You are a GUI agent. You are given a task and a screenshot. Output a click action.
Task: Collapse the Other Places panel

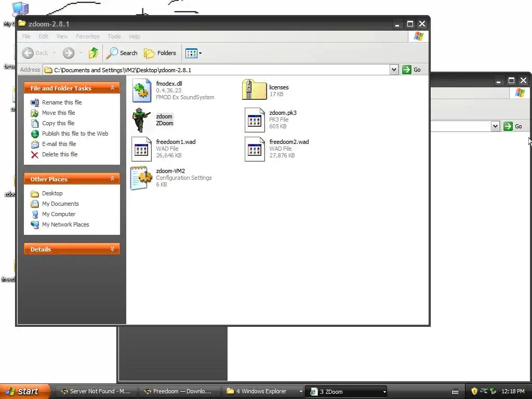click(x=112, y=179)
